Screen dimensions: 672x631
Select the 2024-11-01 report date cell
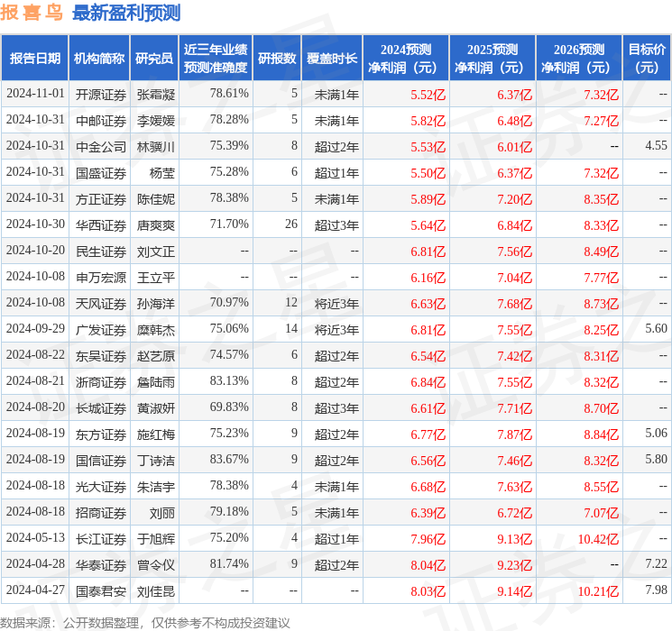(x=35, y=94)
